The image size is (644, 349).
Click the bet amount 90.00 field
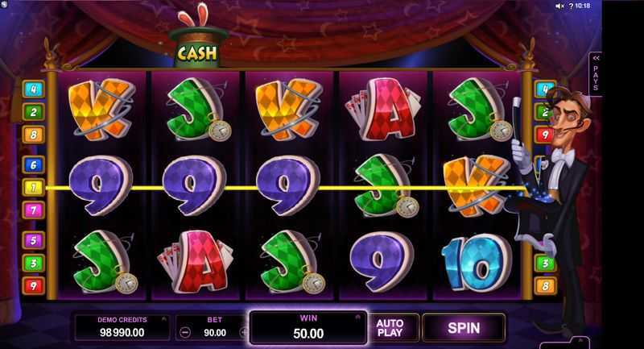[x=215, y=332]
